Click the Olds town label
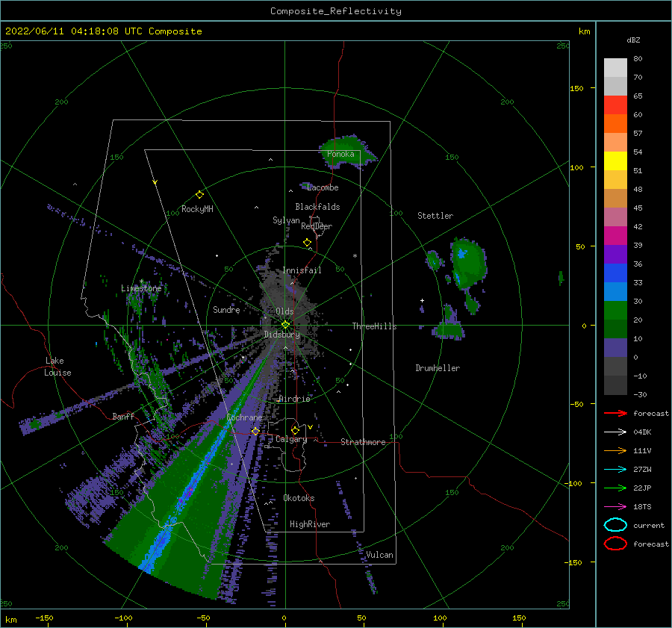Screen dimensions: 672x628 point(284,311)
